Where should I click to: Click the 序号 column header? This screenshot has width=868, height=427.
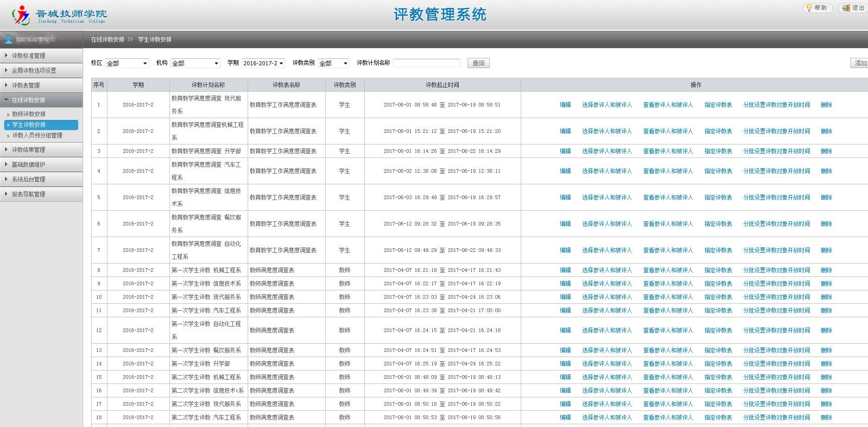coord(99,85)
